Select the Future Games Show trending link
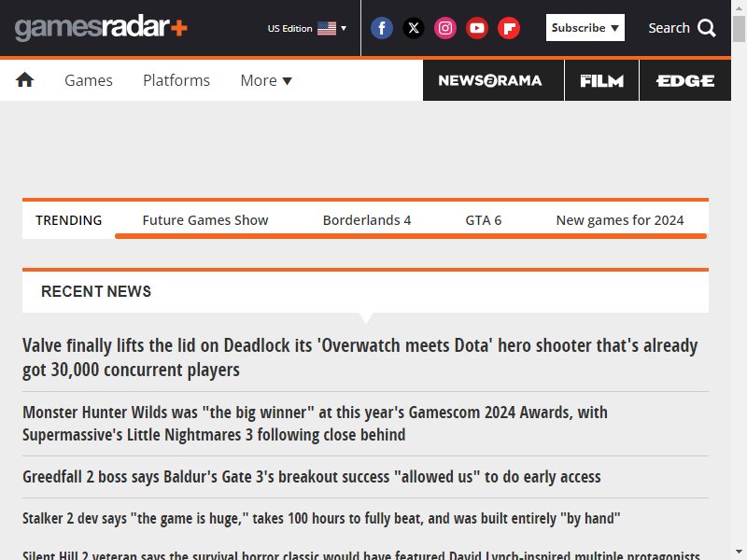The height and width of the screenshot is (560, 747). pyautogui.click(x=205, y=220)
